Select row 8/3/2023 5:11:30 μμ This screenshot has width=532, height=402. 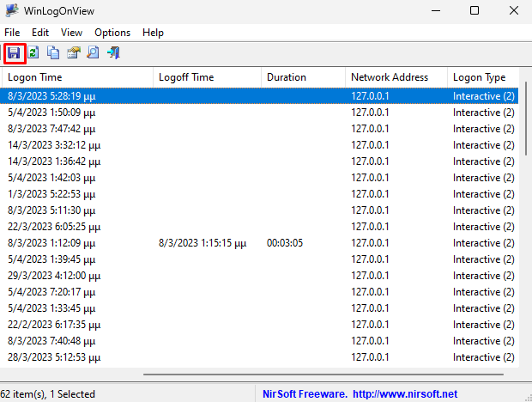[259, 210]
